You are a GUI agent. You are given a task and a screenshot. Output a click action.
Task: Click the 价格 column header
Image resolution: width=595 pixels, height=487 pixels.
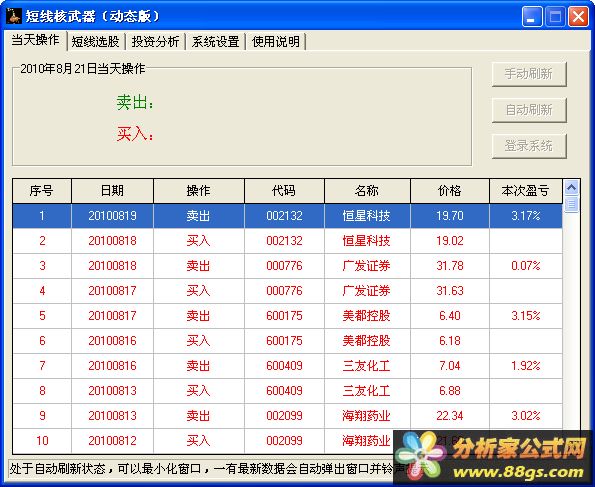pyautogui.click(x=450, y=191)
